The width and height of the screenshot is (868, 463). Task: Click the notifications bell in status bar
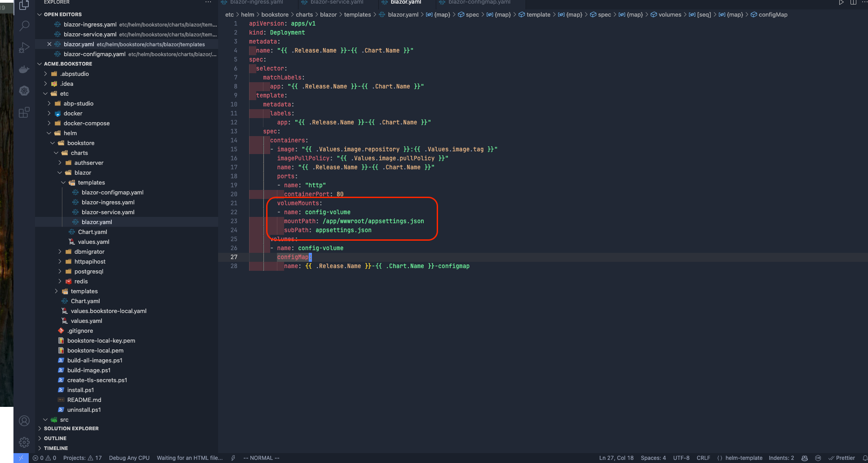[x=864, y=458]
